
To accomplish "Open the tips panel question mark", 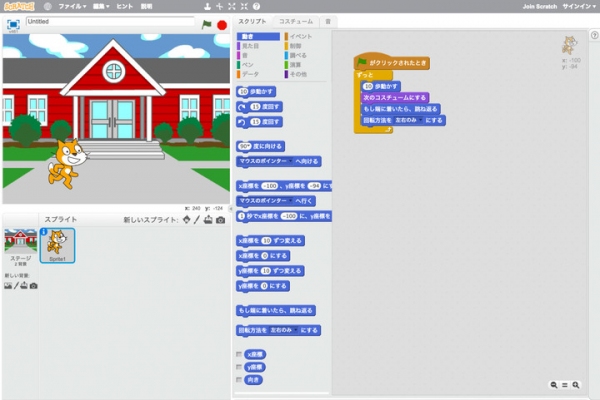I will 594,35.
